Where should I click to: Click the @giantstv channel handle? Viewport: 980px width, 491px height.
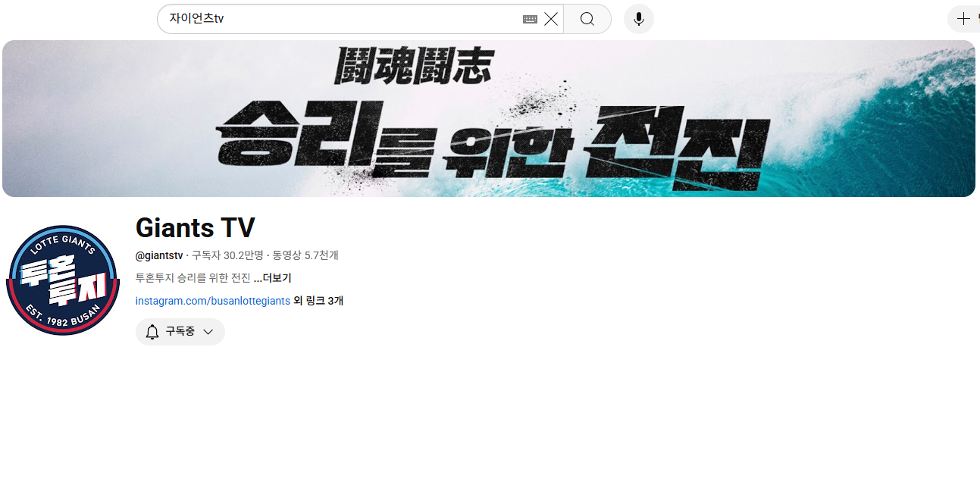(159, 255)
